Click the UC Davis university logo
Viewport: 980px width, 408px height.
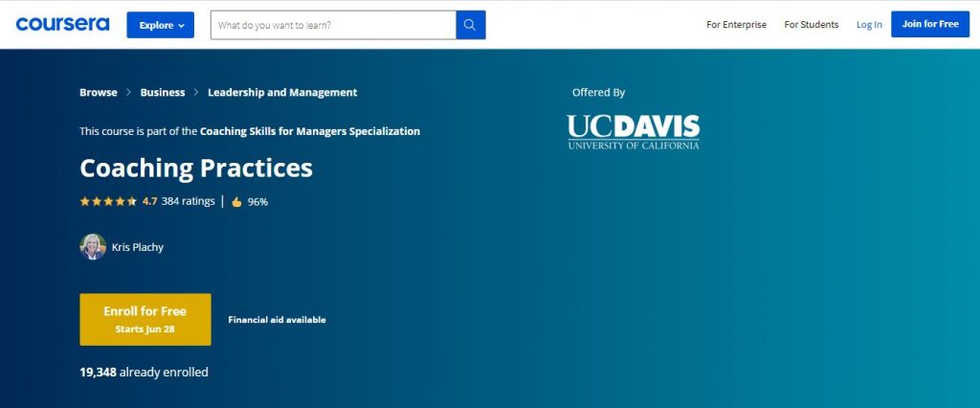tap(633, 132)
